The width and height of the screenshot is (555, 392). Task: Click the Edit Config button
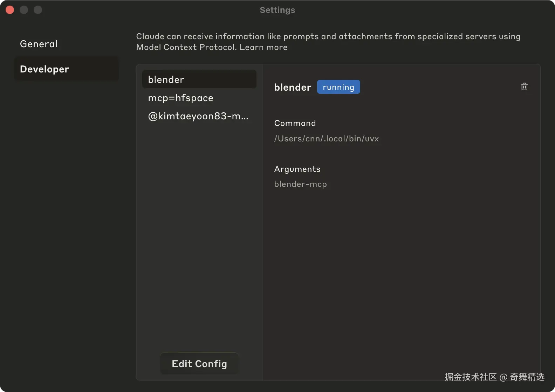[x=199, y=364]
